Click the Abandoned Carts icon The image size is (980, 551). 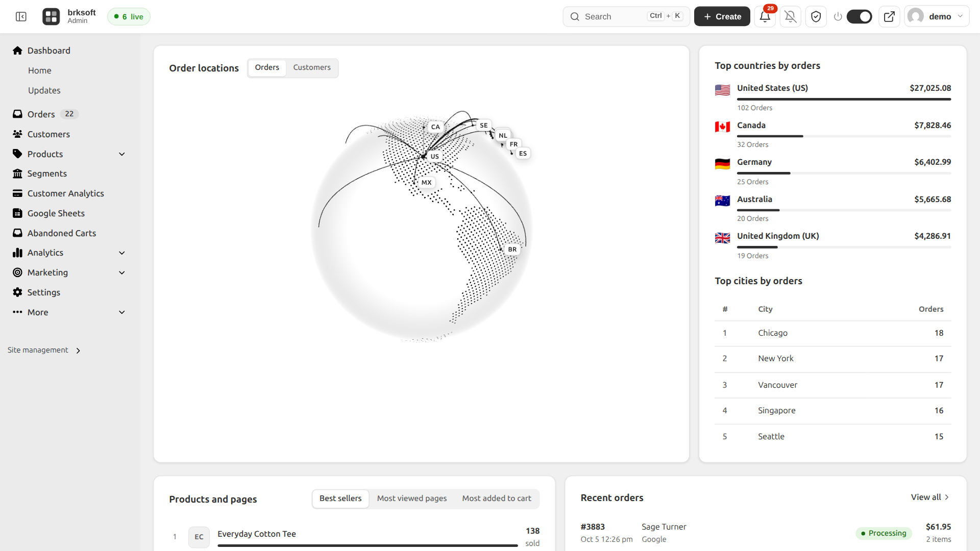tap(17, 233)
